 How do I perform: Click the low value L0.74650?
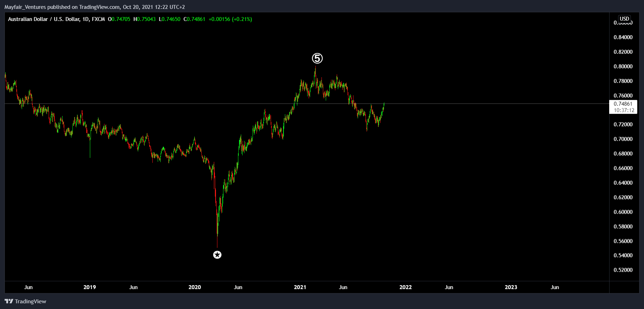(169, 19)
